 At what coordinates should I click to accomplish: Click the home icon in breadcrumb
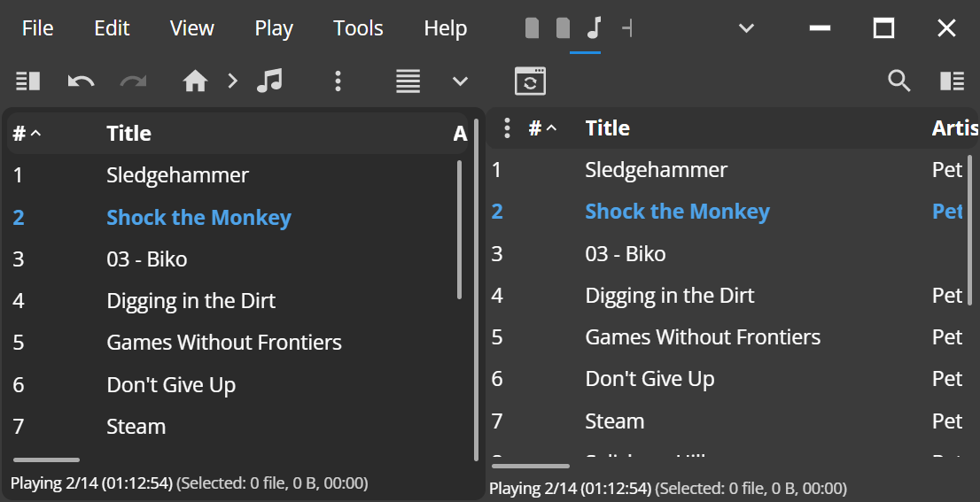coord(195,81)
